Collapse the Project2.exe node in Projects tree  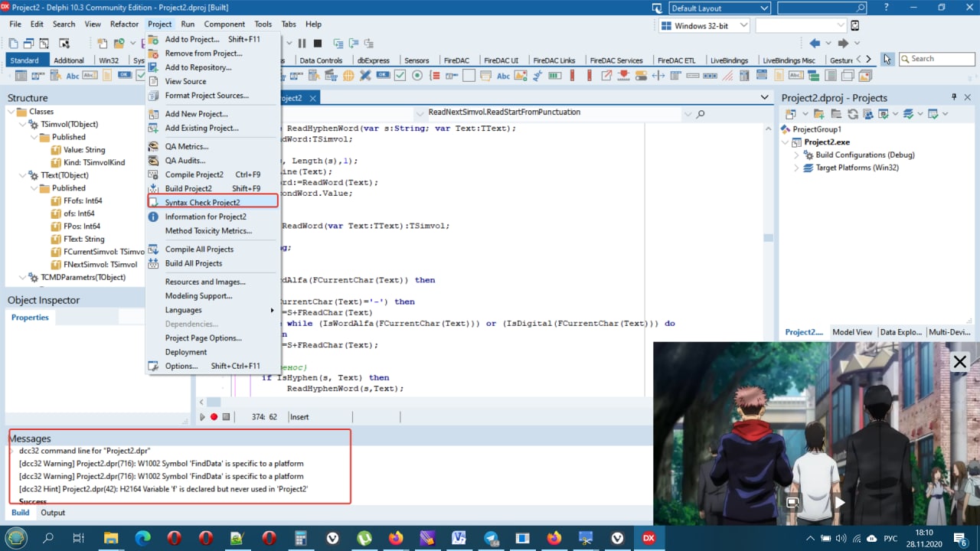pyautogui.click(x=786, y=142)
